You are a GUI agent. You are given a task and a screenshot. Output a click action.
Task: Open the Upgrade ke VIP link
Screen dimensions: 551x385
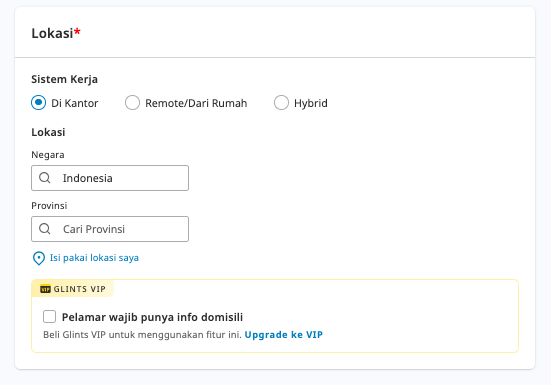pos(284,335)
